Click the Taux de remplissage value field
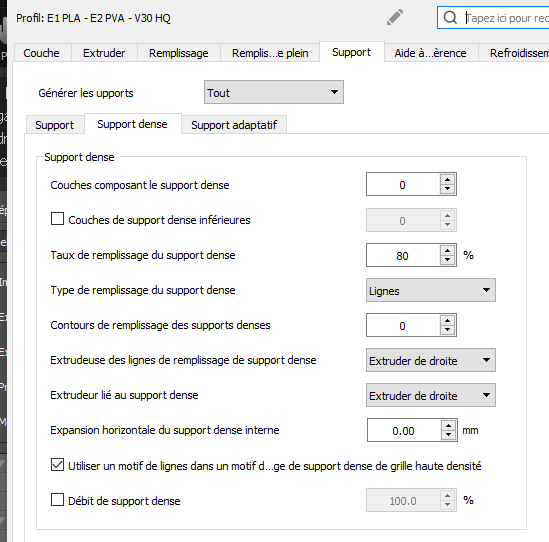This screenshot has height=542, width=549. coord(403,255)
